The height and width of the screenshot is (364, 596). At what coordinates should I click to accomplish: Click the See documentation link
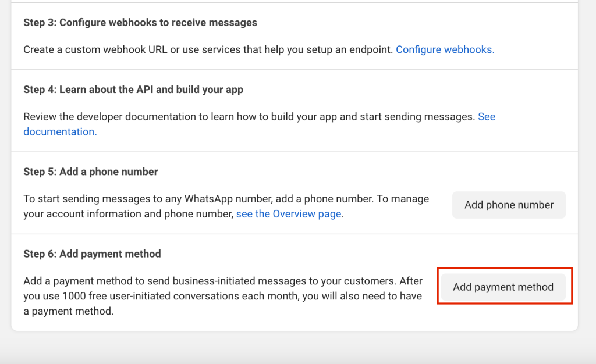point(486,117)
